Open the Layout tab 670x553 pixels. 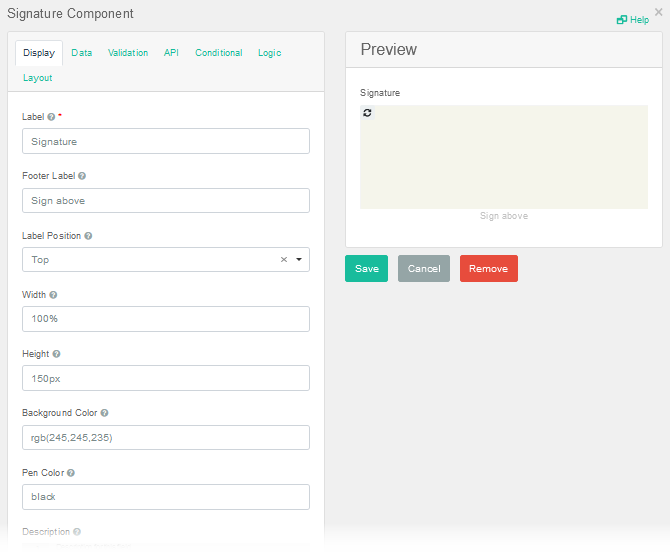pos(38,78)
